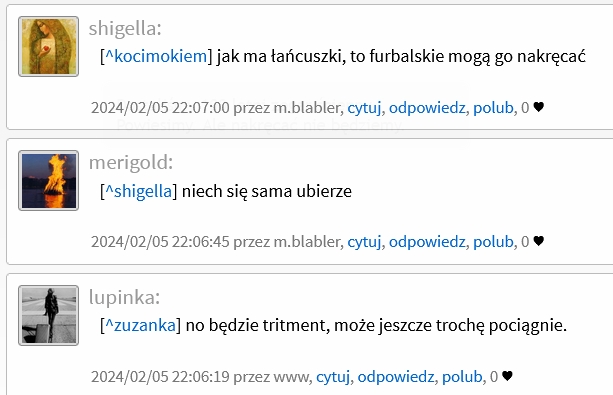
Task: Open shigella's avatar image
Action: point(48,47)
